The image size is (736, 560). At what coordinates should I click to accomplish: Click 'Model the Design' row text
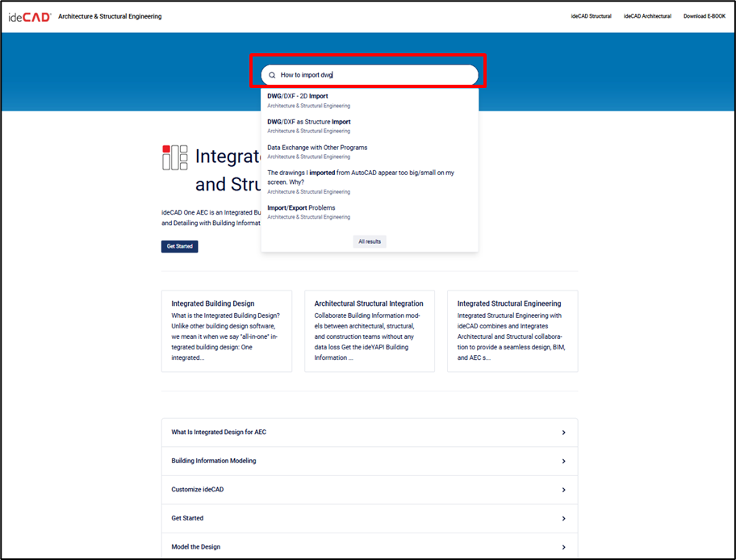[196, 546]
